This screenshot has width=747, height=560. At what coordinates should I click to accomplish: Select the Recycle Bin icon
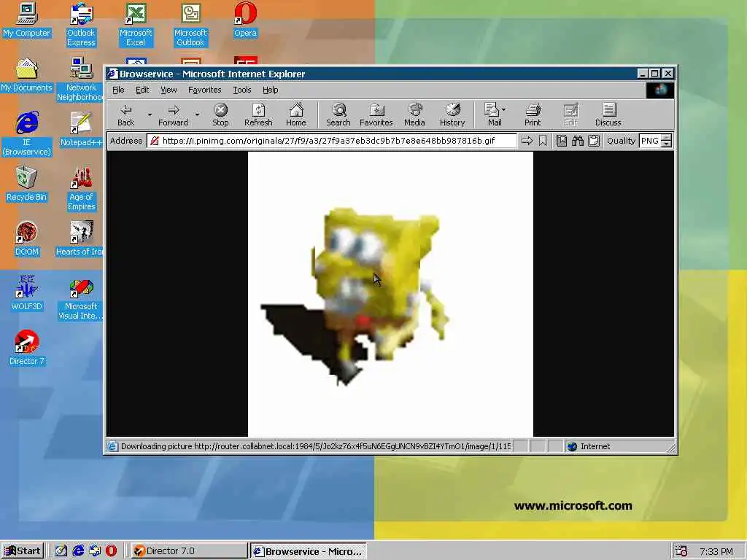26,184
